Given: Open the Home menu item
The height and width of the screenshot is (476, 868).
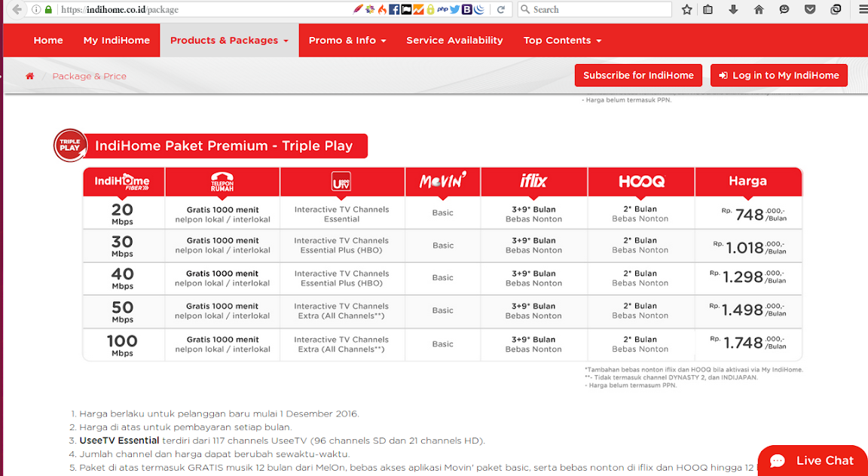Looking at the screenshot, I should (48, 41).
